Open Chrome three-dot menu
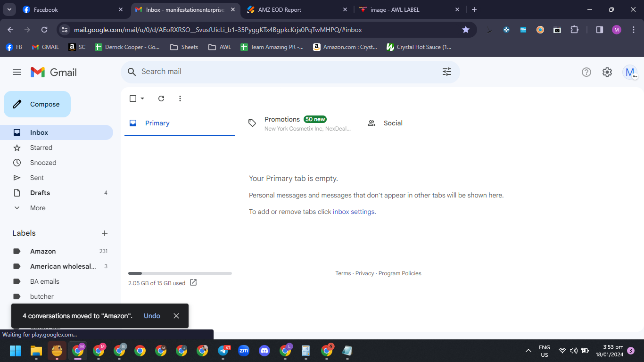 pyautogui.click(x=634, y=30)
